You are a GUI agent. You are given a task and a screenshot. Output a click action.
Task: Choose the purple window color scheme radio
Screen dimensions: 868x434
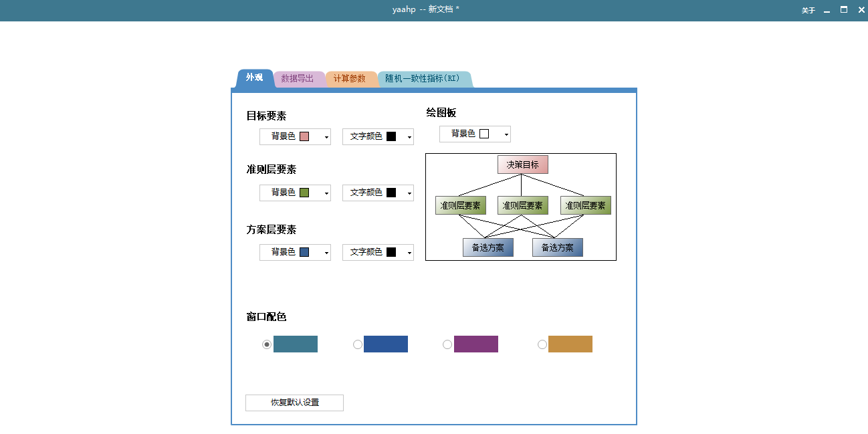coord(447,344)
